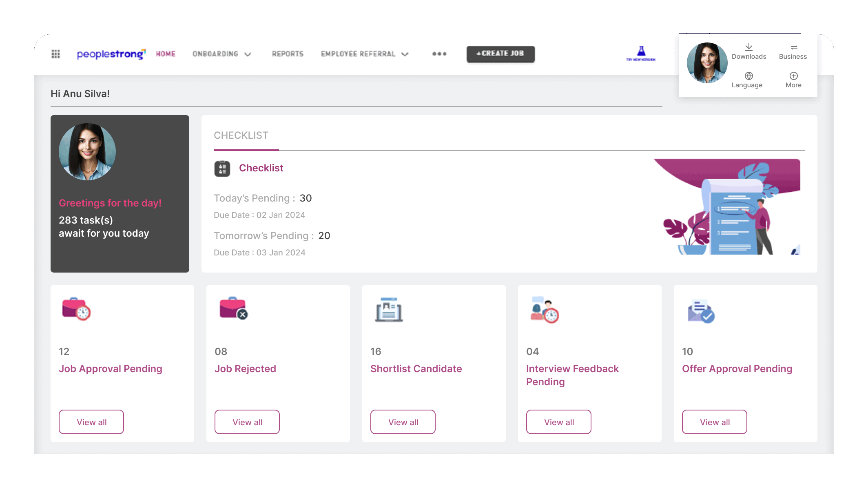View all Job Rejected items

pyautogui.click(x=247, y=422)
